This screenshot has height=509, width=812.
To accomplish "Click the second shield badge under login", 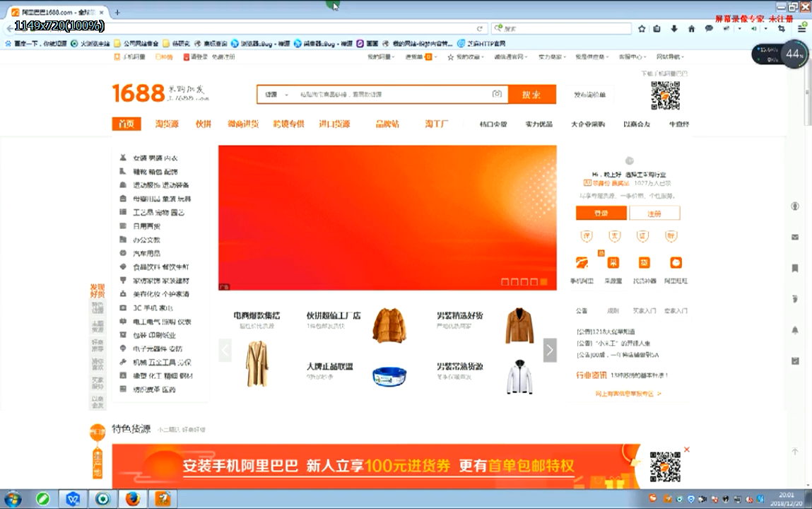I will pos(615,237).
